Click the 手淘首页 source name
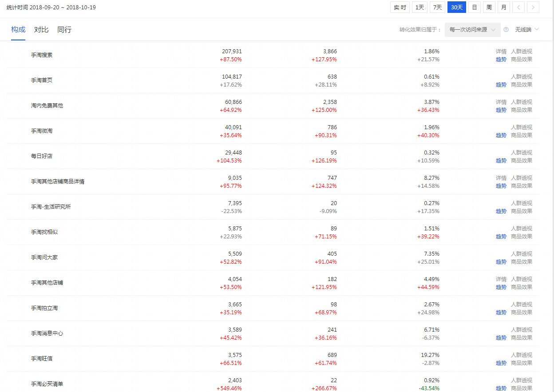Image resolution: width=554 pixels, height=392 pixels. pyautogui.click(x=42, y=80)
